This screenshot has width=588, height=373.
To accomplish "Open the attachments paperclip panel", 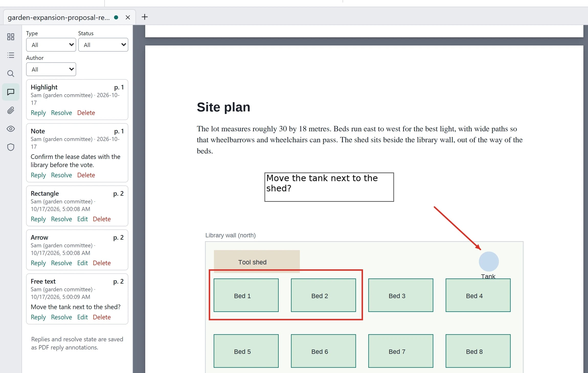I will click(x=11, y=110).
